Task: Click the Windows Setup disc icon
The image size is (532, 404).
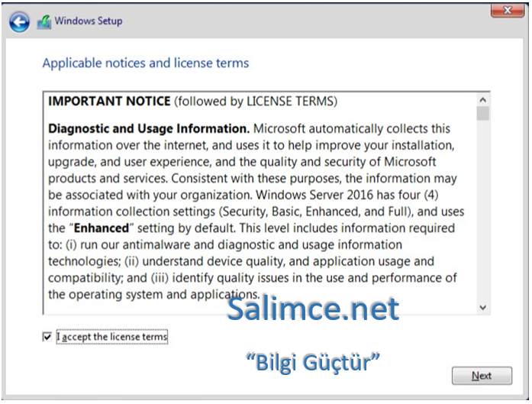Action: click(44, 22)
